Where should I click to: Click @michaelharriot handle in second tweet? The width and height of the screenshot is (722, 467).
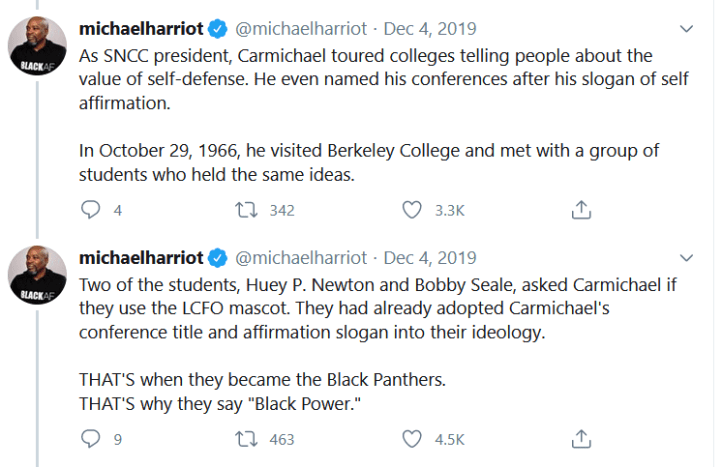[299, 257]
